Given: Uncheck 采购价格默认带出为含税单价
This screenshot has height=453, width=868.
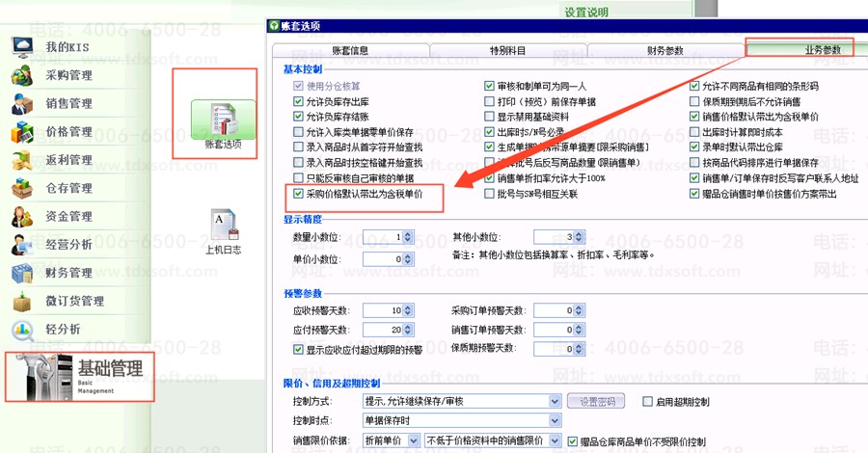Looking at the screenshot, I should pos(299,194).
